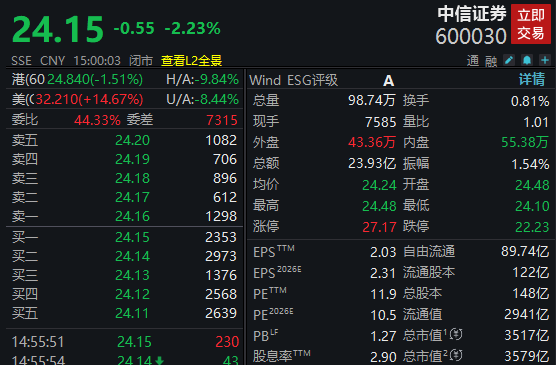Image resolution: width=556 pixels, height=365 pixels.
Task: Click the 立即交易 trade button
Action: (530, 24)
